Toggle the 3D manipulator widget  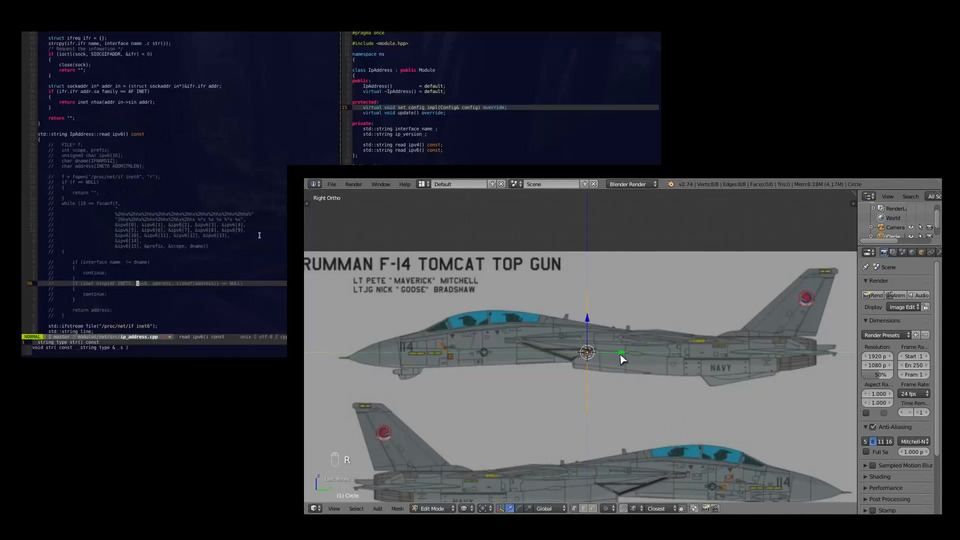[x=500, y=508]
